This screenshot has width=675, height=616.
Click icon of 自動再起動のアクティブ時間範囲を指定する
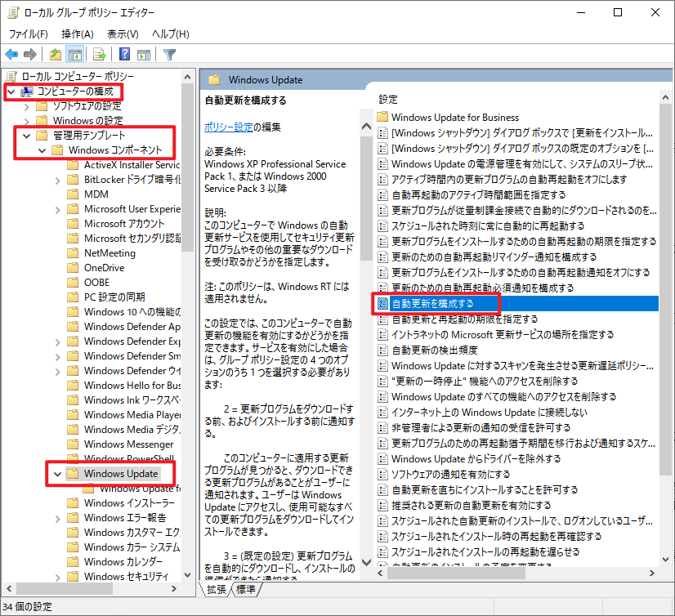382,194
